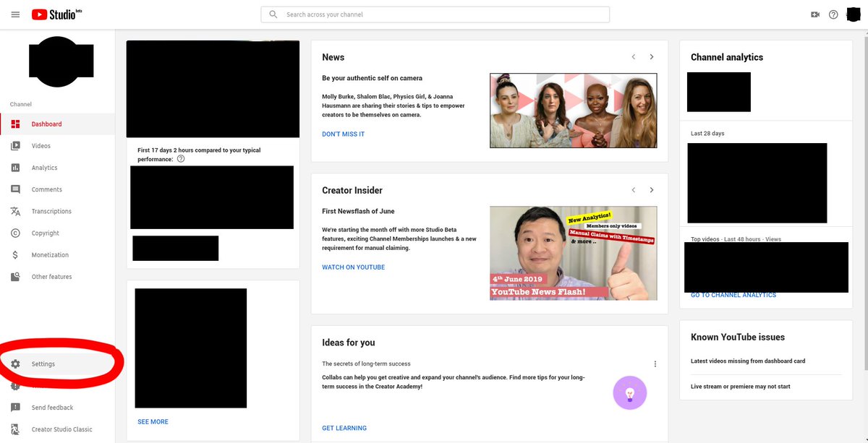Switch to Creator Studio Classic
Image resolution: width=868 pixels, height=443 pixels.
click(x=57, y=429)
